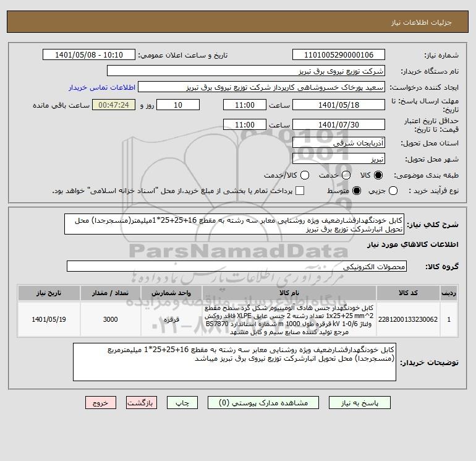Click the remaining days field showing 10
The width and height of the screenshot is (476, 461).
coord(178,105)
